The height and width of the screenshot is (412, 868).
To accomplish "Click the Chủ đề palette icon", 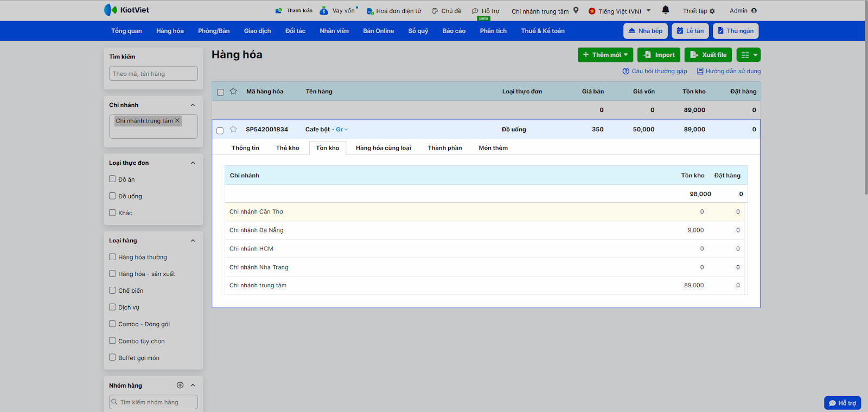I will tap(435, 11).
